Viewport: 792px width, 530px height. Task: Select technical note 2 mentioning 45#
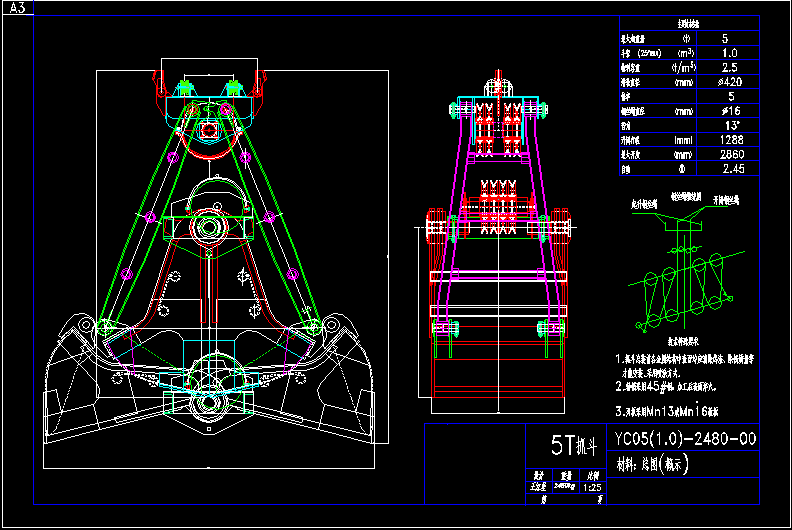tap(666, 387)
